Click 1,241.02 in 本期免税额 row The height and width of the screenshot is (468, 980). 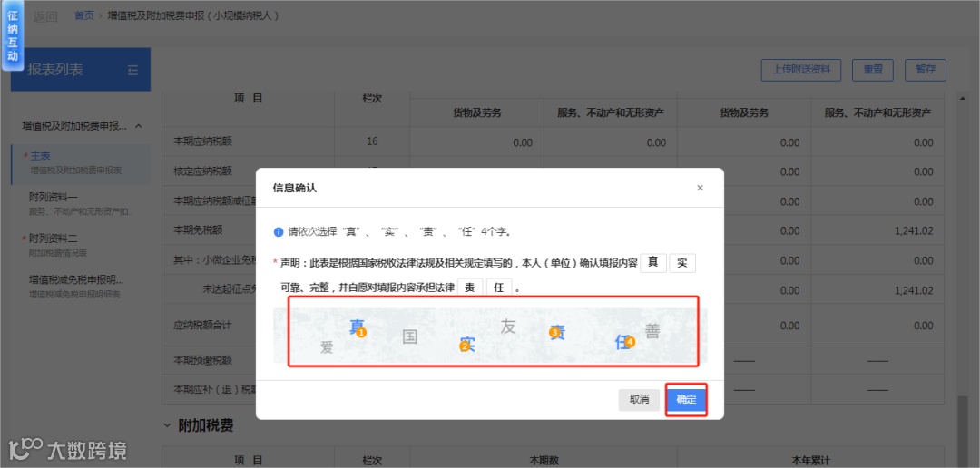click(913, 230)
